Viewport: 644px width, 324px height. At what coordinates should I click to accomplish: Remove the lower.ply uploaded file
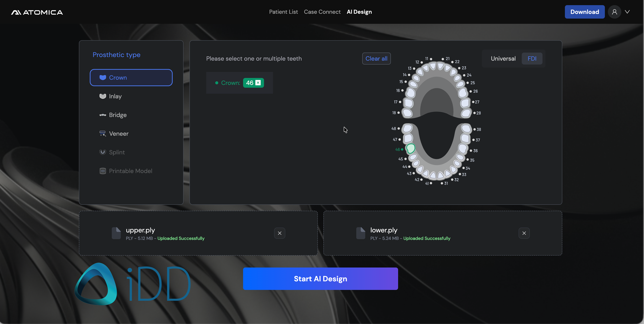(x=524, y=233)
